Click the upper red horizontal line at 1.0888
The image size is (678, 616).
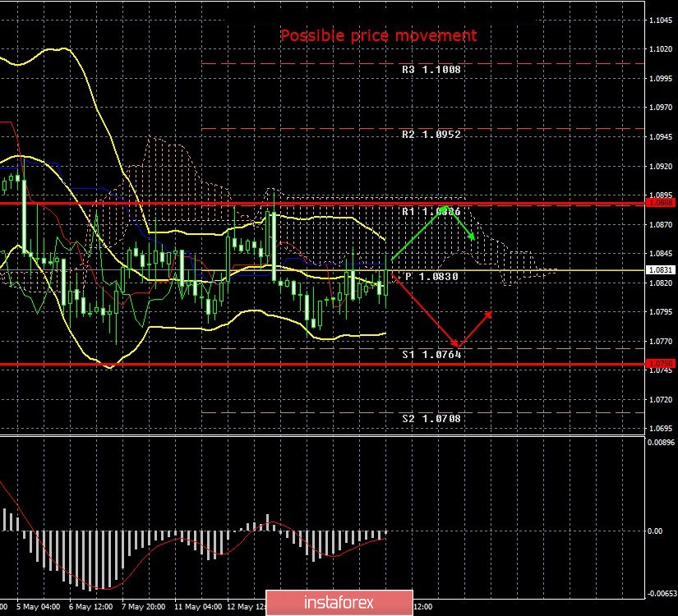322,203
